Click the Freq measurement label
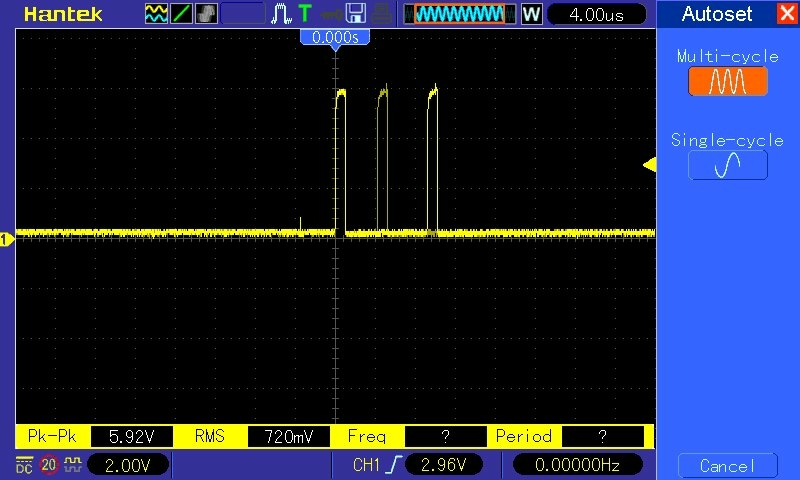Screen dimensions: 800x480 [367, 436]
